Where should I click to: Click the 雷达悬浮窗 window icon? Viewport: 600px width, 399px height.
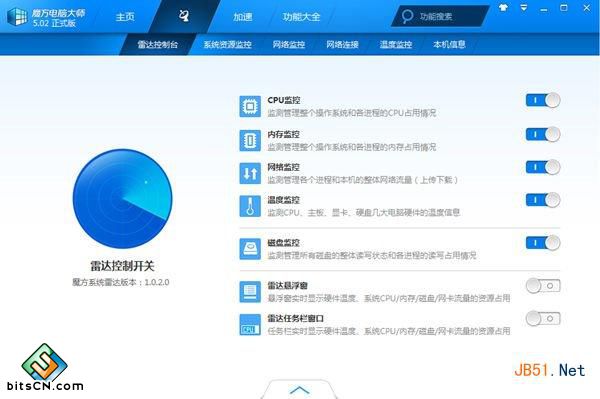[250, 292]
